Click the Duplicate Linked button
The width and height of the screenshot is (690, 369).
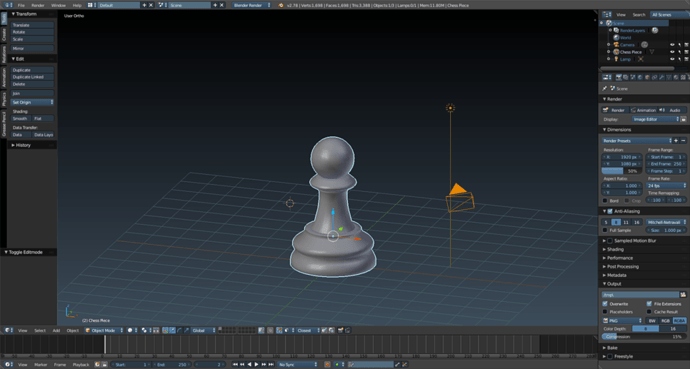pyautogui.click(x=32, y=77)
